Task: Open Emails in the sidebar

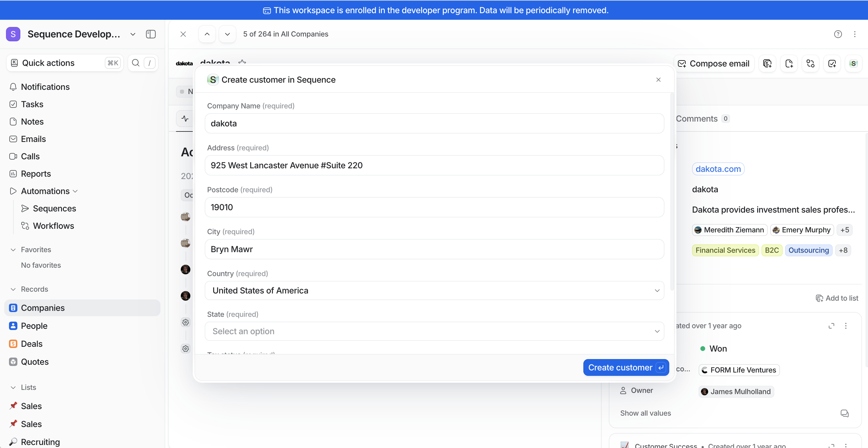Action: tap(33, 139)
